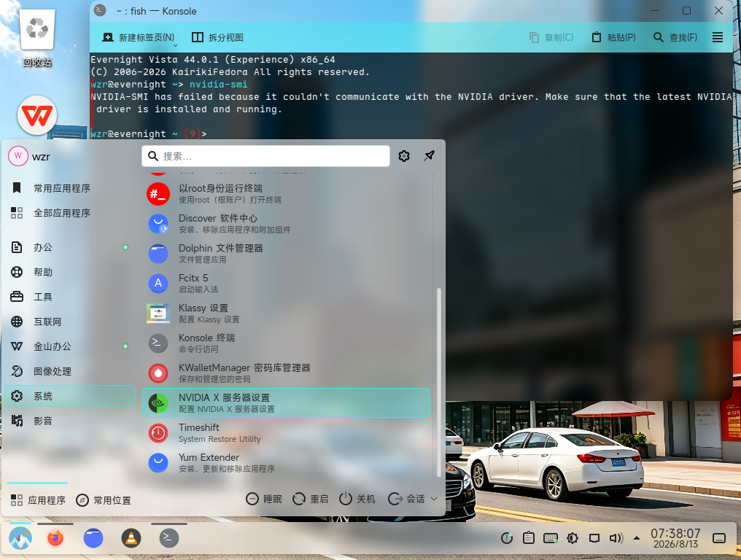Show the 图像处理 category
The height and width of the screenshot is (560, 741).
70,371
